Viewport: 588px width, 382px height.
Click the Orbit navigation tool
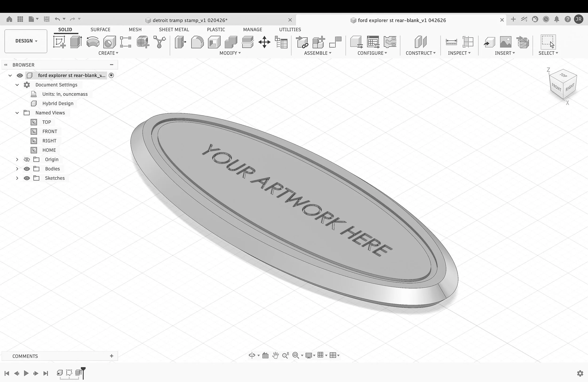tap(252, 355)
